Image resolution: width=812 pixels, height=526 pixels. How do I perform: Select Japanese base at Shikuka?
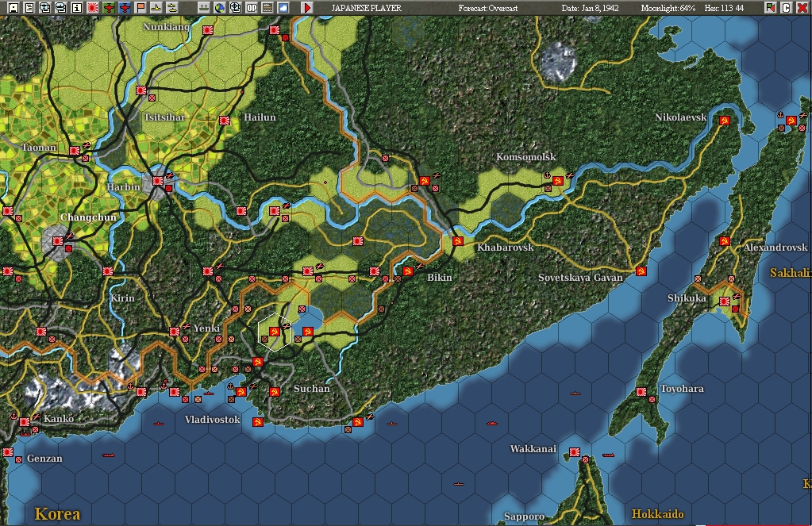(x=725, y=301)
